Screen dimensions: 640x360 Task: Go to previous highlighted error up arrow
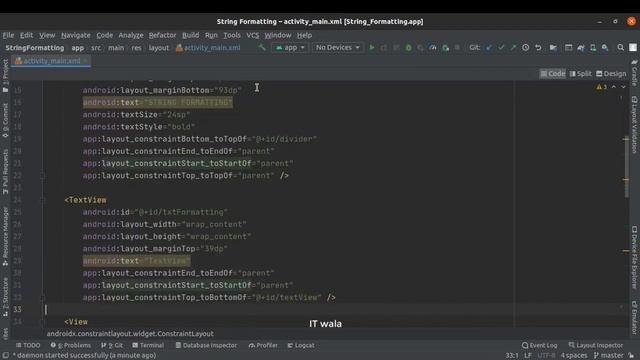point(613,87)
